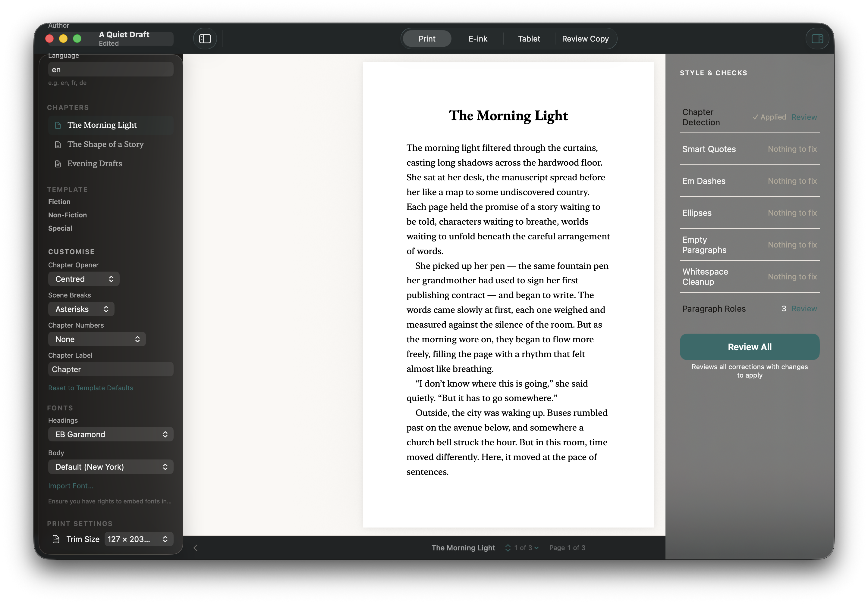The image size is (868, 604).
Task: Click the page icon beside The Shape of a Story
Action: point(58,144)
